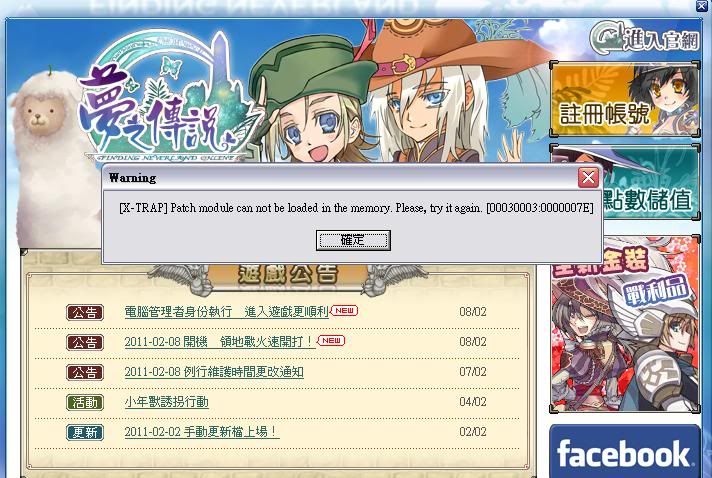This screenshot has width=712, height=478.
Task: Click the NEW badge beside first announcement
Action: click(344, 310)
